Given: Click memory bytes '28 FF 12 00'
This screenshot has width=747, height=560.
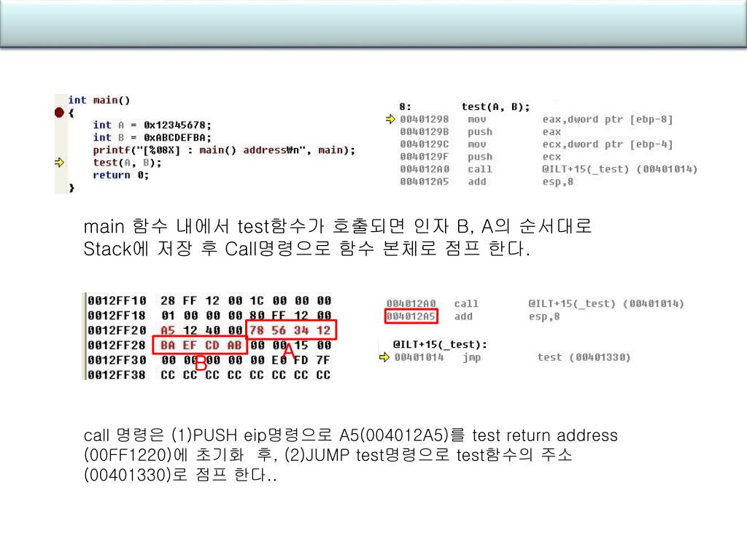Looking at the screenshot, I should 201,301.
